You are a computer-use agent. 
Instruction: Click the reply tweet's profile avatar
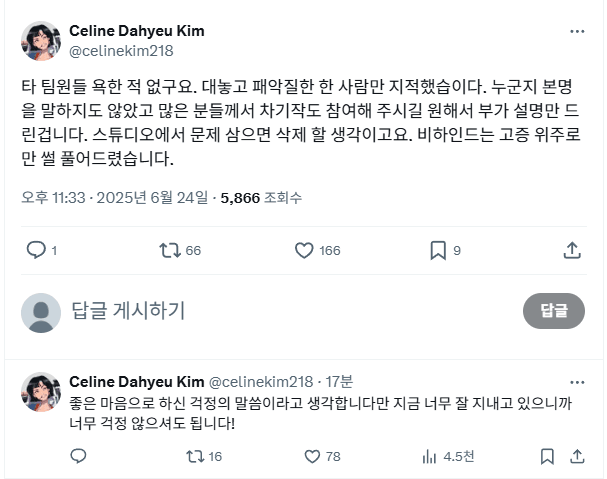pos(41,392)
